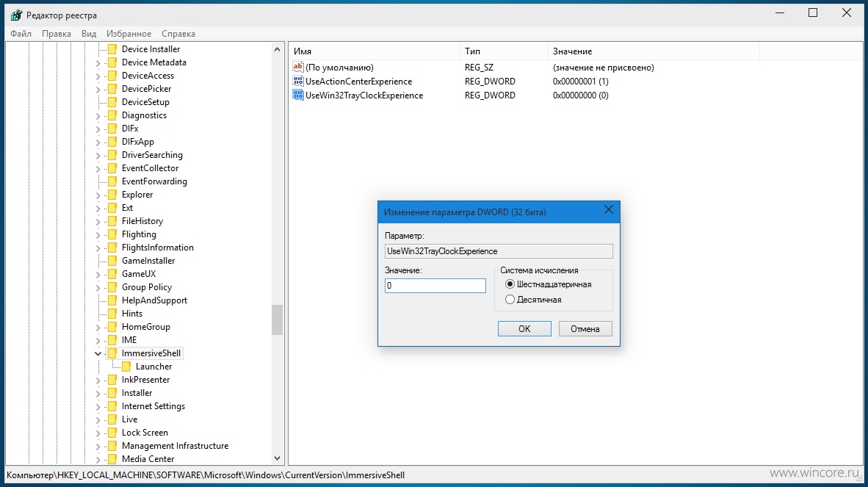Collapse the ImmersiveShell tree node
Viewport: 868px width, 487px height.
pyautogui.click(x=98, y=353)
